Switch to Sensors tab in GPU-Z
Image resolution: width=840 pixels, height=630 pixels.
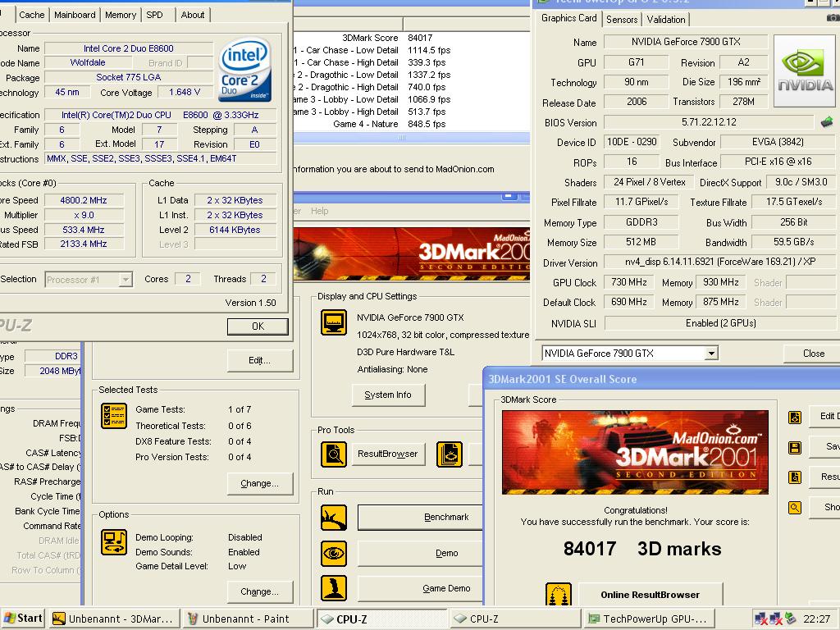pos(622,20)
